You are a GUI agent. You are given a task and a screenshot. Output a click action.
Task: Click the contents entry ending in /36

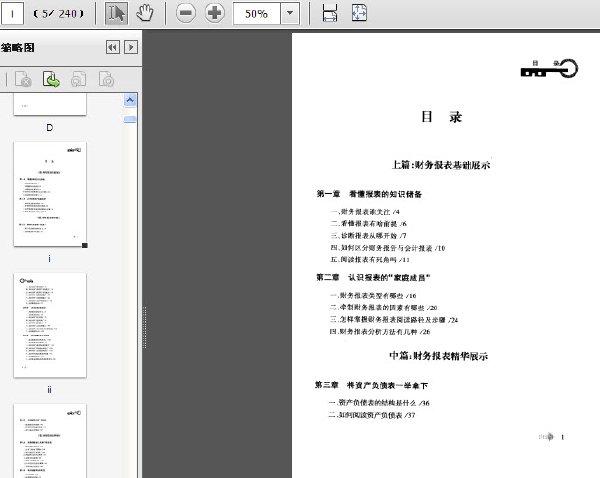pos(379,403)
